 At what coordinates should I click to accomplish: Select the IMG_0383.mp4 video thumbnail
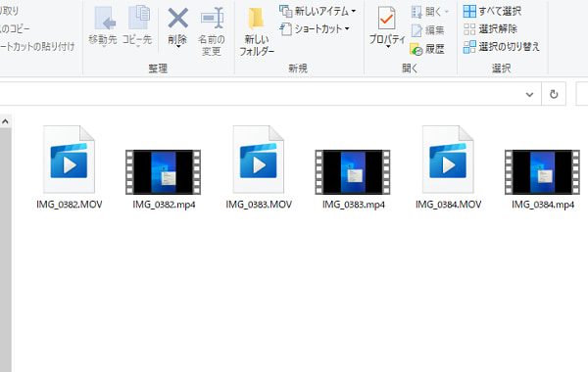(x=353, y=172)
